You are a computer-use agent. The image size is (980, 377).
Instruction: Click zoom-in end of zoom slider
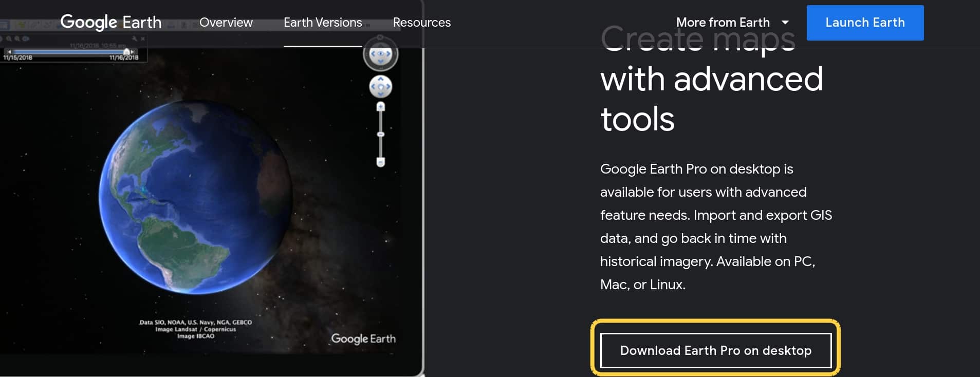point(381,107)
